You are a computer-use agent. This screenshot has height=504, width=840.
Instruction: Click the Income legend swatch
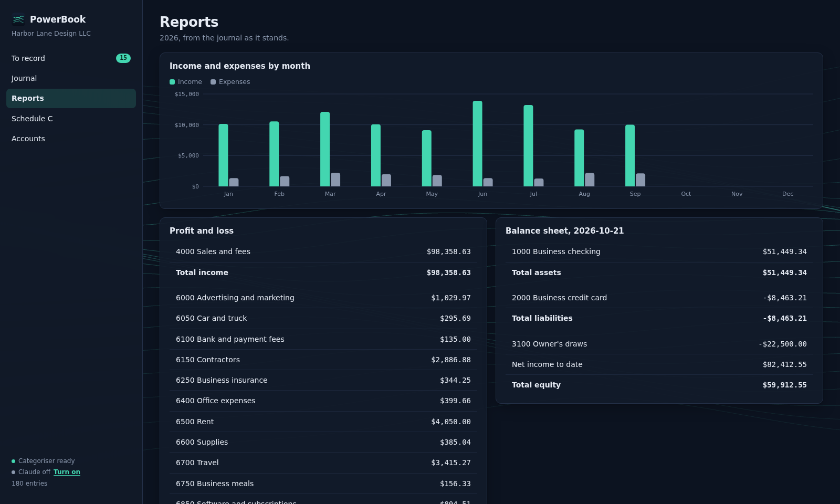pos(172,82)
